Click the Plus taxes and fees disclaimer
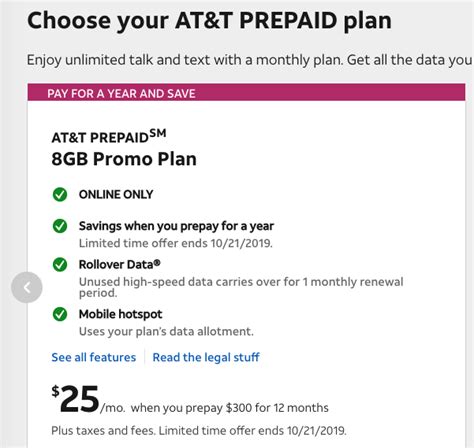Viewport: 474px width, 448px height. (199, 430)
